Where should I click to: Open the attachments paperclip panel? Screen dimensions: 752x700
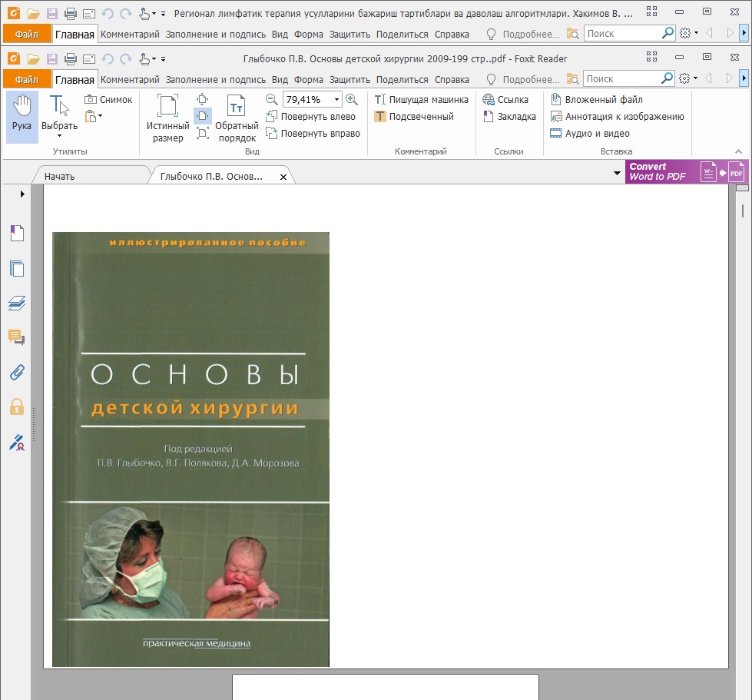(x=17, y=373)
